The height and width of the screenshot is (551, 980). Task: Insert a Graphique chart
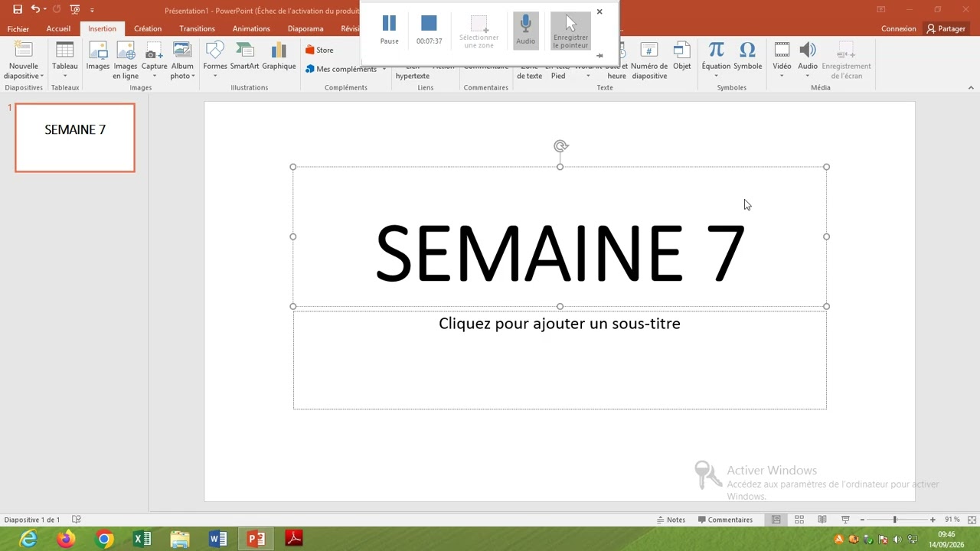[279, 57]
